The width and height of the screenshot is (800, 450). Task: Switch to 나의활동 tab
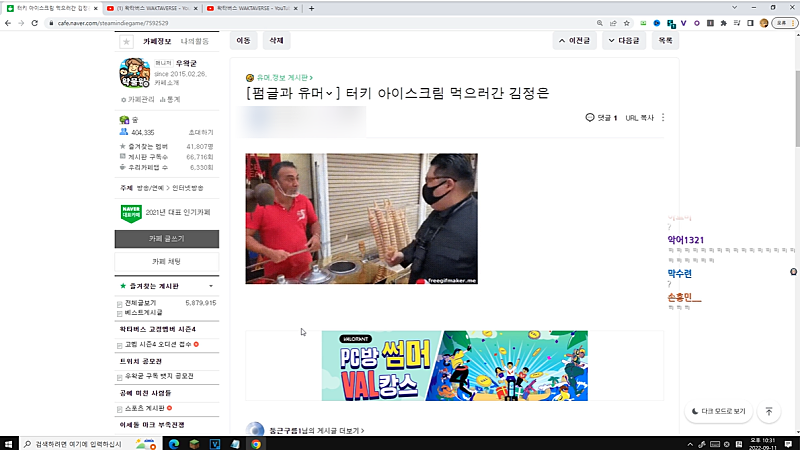pyautogui.click(x=195, y=41)
